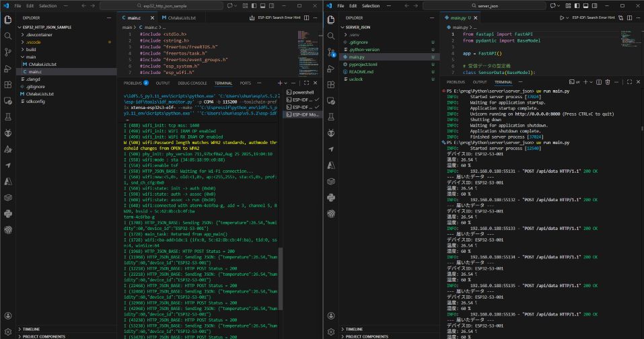The height and width of the screenshot is (339, 644).
Task: Open Run and Debug in server_json window
Action: pyautogui.click(x=331, y=69)
